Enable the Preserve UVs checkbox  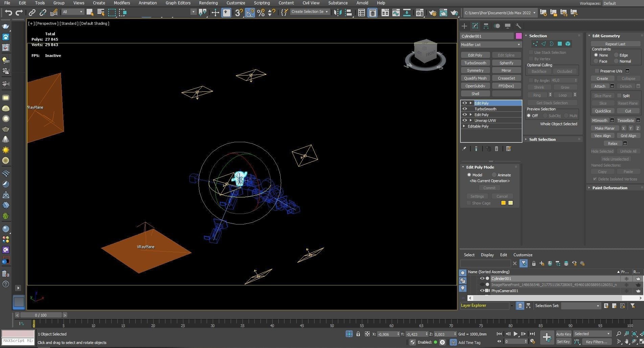pyautogui.click(x=597, y=71)
